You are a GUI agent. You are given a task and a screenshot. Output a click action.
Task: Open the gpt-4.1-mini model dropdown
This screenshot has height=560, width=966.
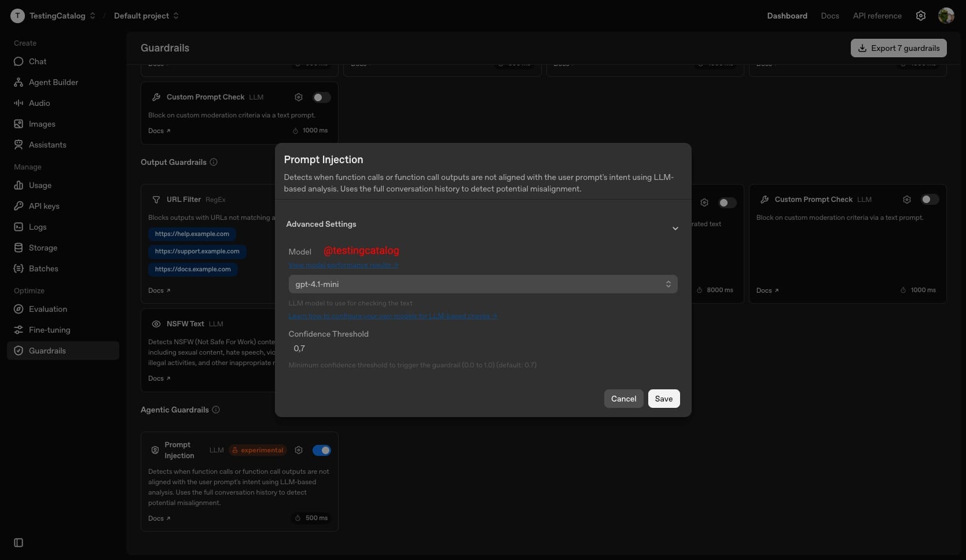[x=483, y=284]
